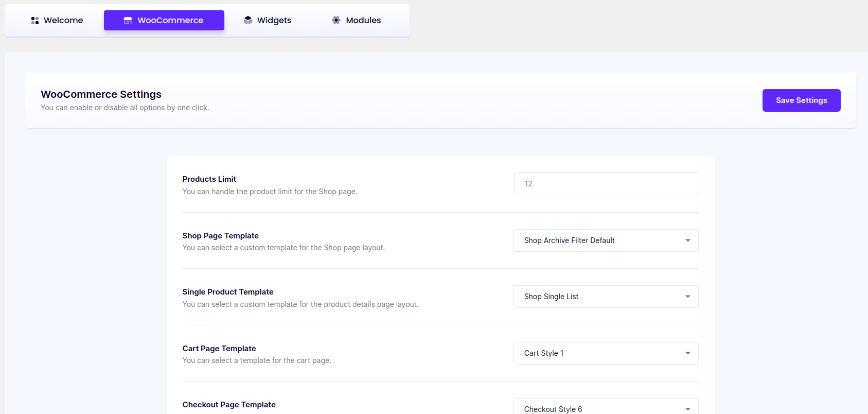Click the Checkout Page Template label
Viewport: 868px width, 414px height.
(x=228, y=405)
